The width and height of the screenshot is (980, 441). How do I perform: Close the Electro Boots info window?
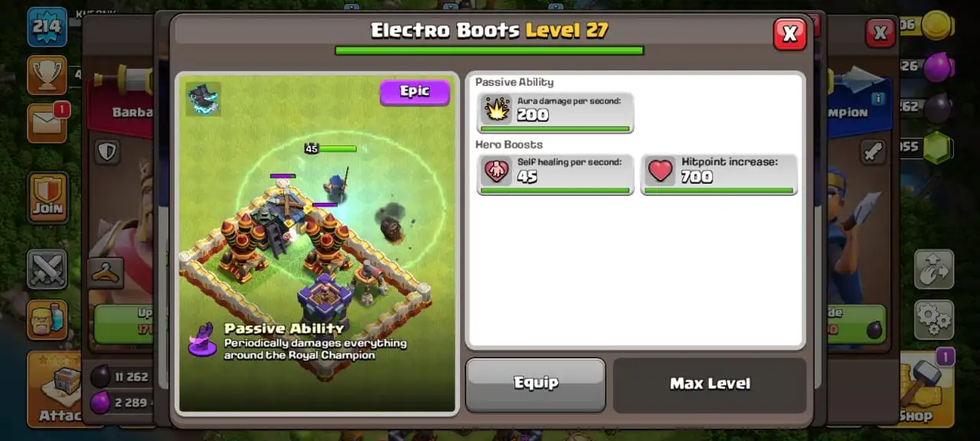tap(789, 34)
